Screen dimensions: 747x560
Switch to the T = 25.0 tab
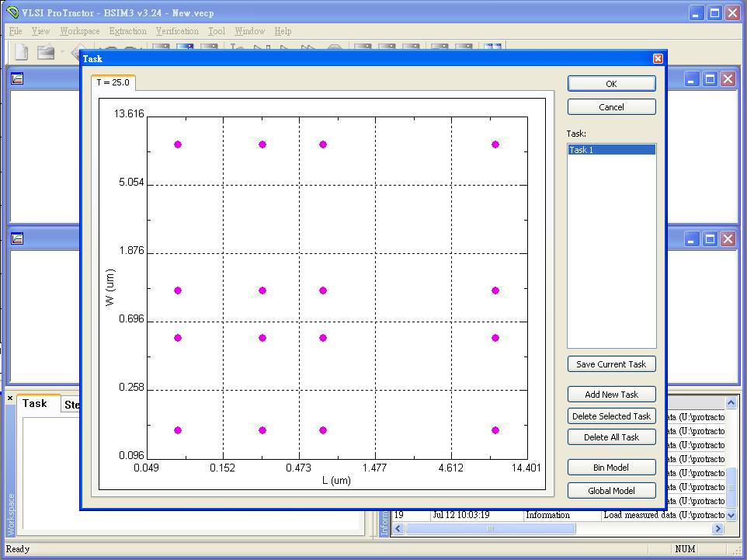click(x=113, y=82)
